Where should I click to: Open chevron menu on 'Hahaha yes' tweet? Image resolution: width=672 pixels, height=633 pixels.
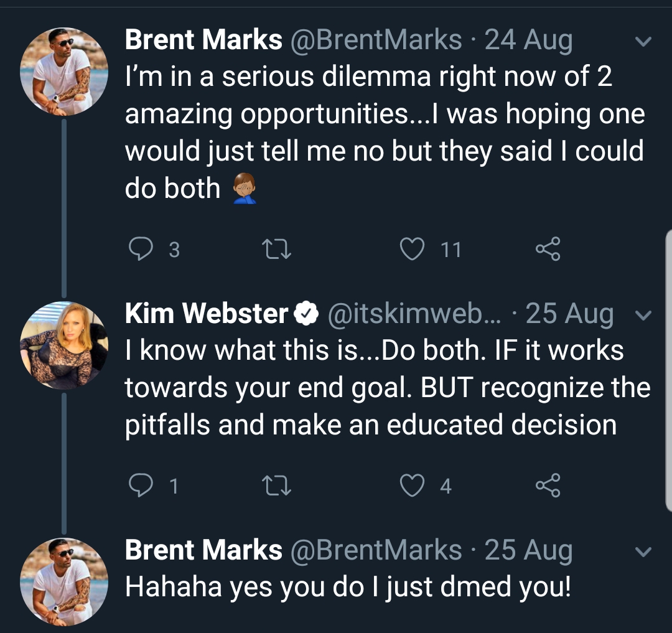coord(643,551)
